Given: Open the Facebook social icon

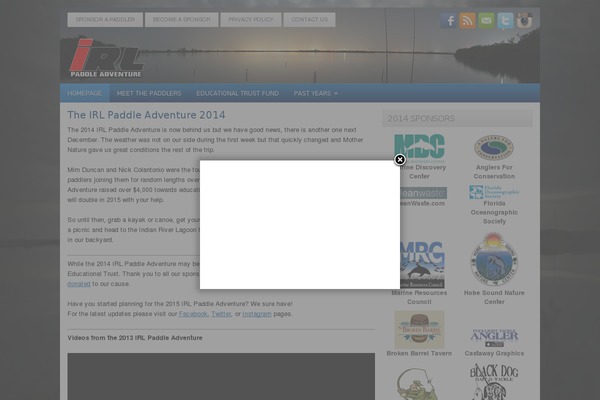Looking at the screenshot, I should (448, 20).
